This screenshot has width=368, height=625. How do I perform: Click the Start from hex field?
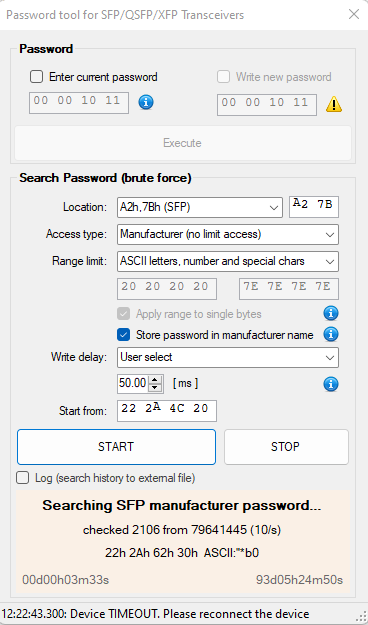click(x=167, y=411)
